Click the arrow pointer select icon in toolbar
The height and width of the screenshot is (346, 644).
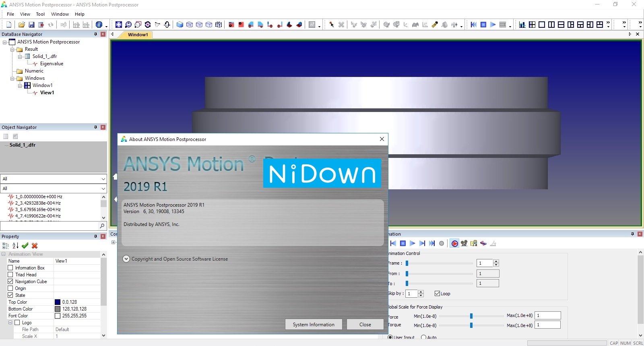pos(332,25)
